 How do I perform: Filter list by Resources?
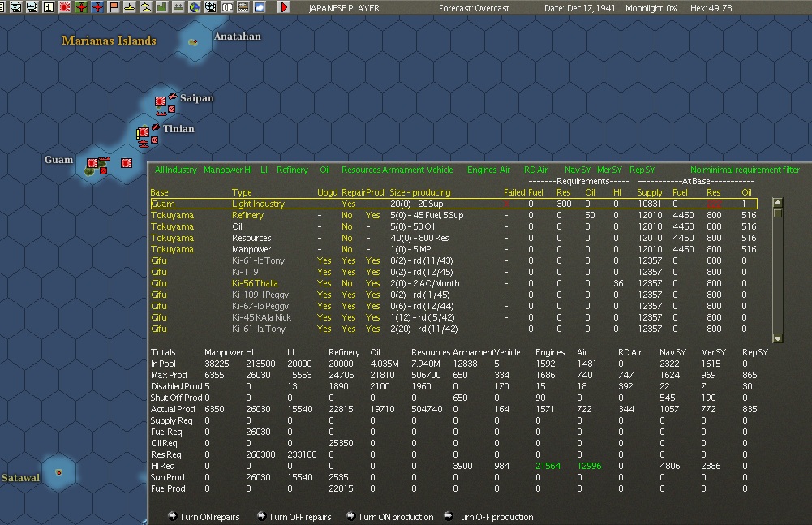[x=361, y=170]
